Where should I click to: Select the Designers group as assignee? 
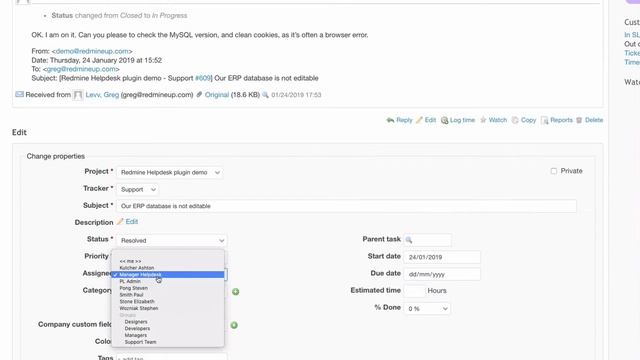[168, 322]
